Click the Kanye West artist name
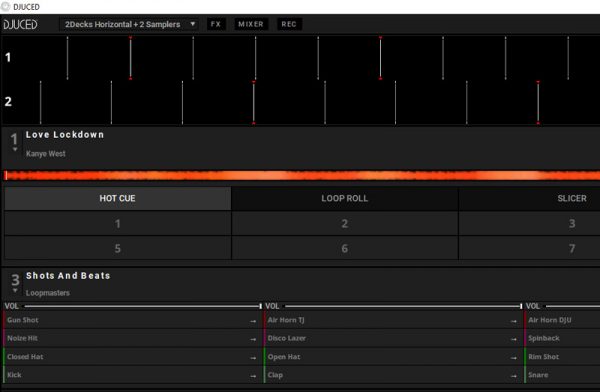This screenshot has height=392, width=600. [x=46, y=154]
